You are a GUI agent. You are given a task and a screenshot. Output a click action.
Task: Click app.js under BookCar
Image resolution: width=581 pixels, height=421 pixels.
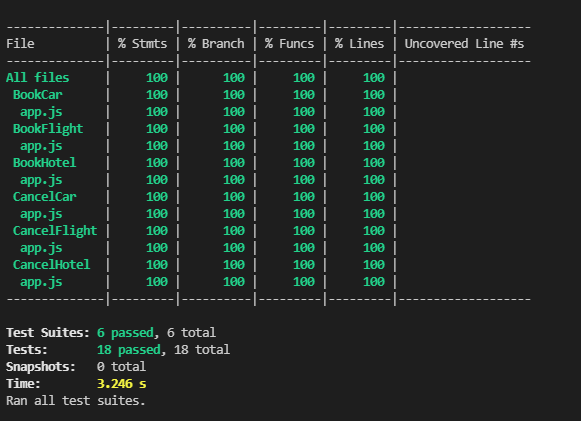(x=41, y=112)
